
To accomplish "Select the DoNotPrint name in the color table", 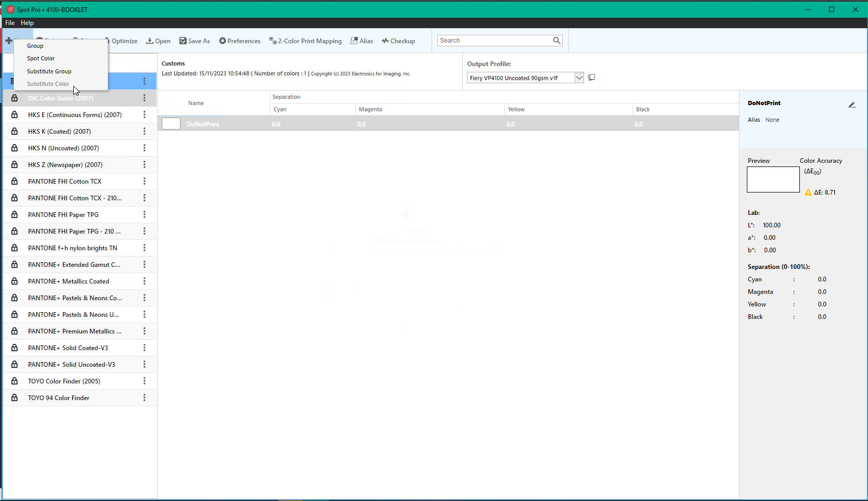I will click(203, 124).
